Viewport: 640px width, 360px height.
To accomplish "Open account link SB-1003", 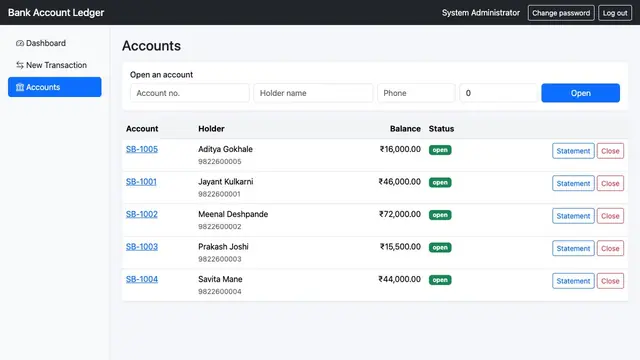I will pyautogui.click(x=142, y=247).
